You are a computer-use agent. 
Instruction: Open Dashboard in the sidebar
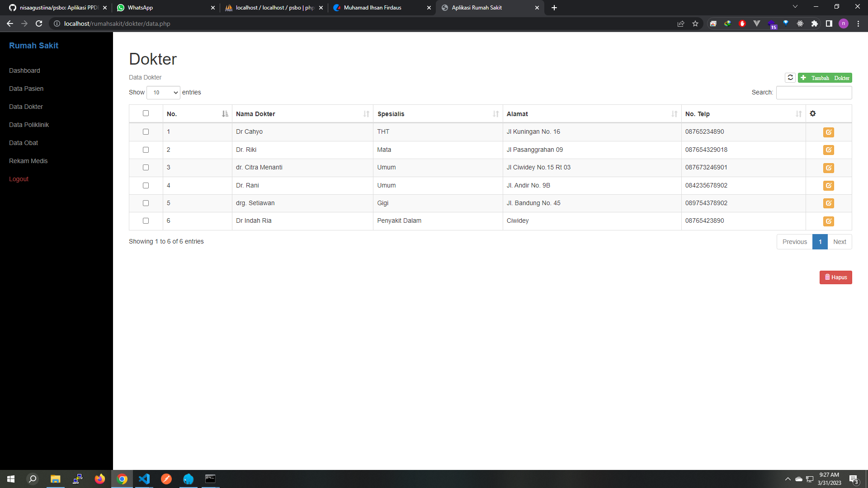coord(24,70)
